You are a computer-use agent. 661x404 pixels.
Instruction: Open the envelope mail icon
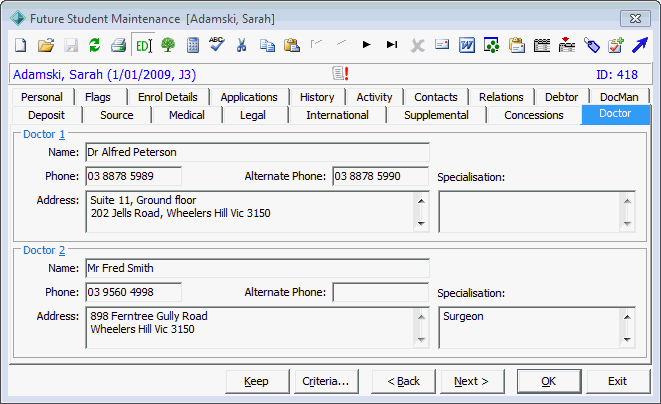[x=442, y=44]
